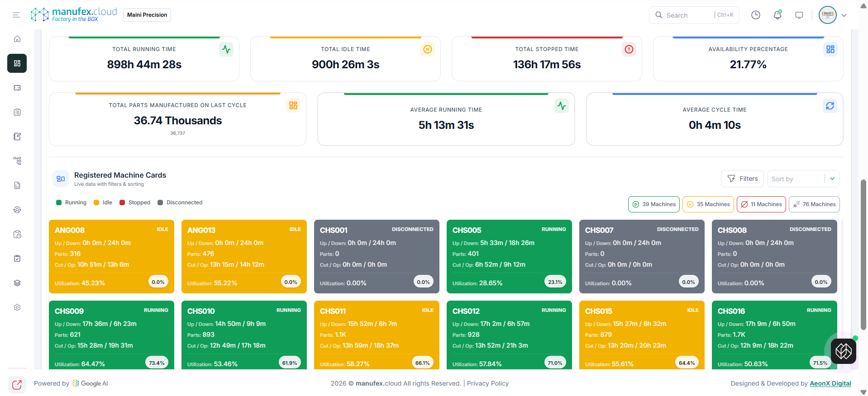This screenshot has height=396, width=868.
Task: Expand the user profile chevron menu
Action: point(844,15)
